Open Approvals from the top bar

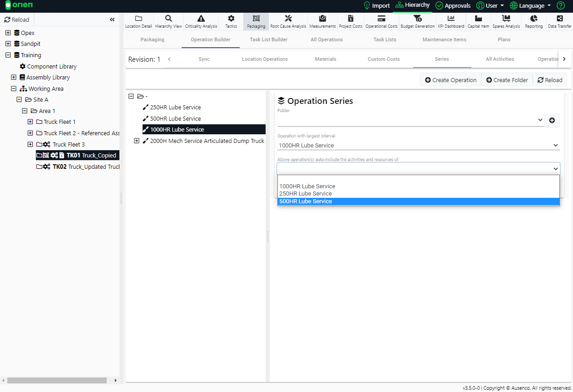point(453,5)
